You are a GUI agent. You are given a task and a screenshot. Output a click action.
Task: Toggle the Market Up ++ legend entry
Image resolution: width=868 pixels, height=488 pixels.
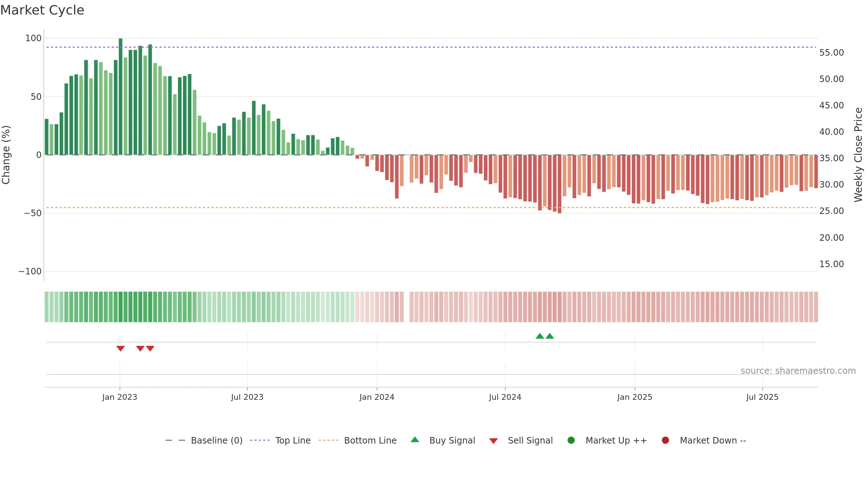(x=607, y=440)
